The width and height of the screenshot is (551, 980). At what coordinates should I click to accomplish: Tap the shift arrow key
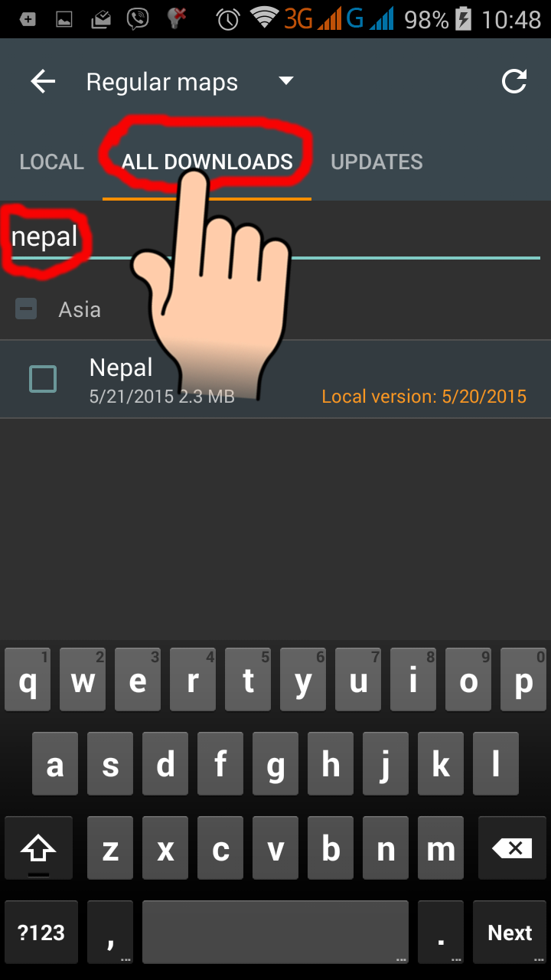[39, 848]
